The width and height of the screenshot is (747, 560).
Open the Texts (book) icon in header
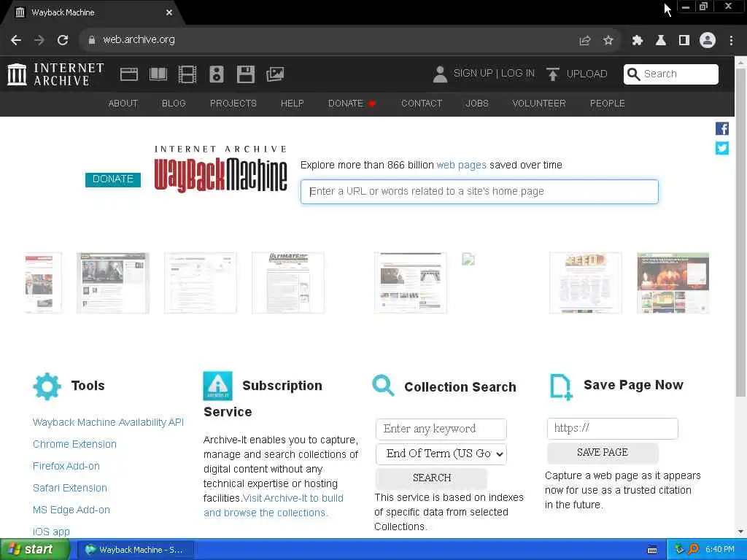158,74
